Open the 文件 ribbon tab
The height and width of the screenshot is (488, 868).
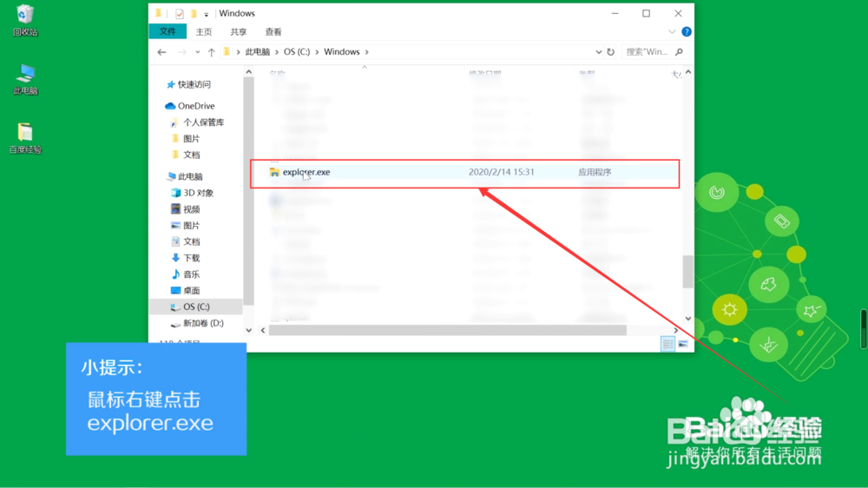(168, 31)
